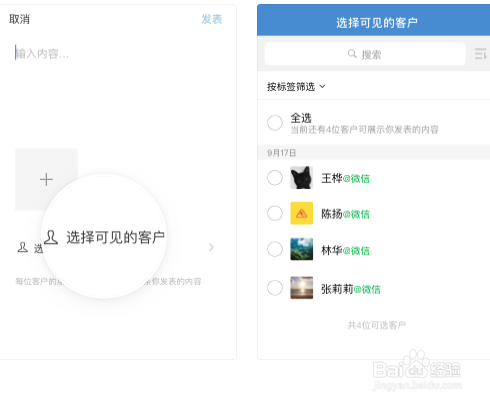The width and height of the screenshot is (490, 403).
Task: Select the 张莉莉 customer radio button
Action: pos(275,288)
